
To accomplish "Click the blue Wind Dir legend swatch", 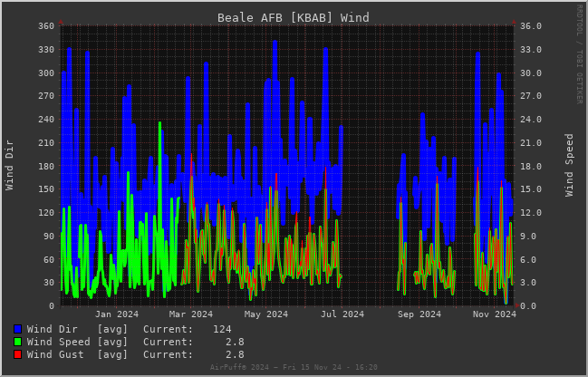I will coord(17,329).
